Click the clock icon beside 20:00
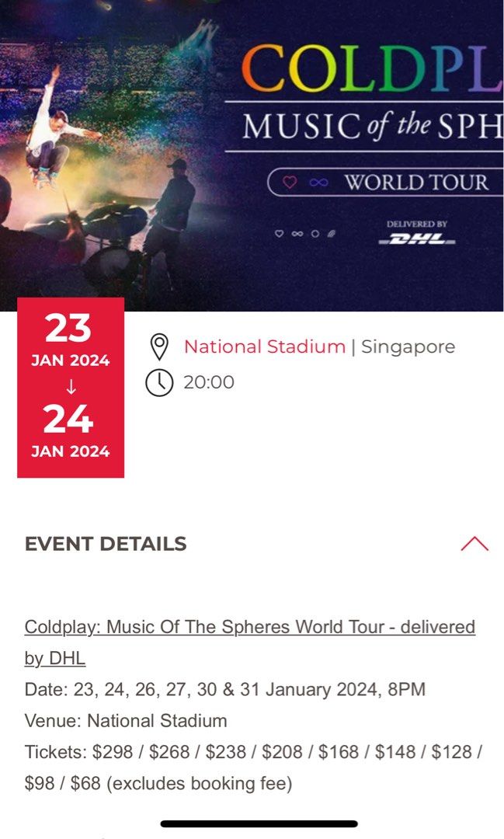This screenshot has width=504, height=839. pos(160,381)
